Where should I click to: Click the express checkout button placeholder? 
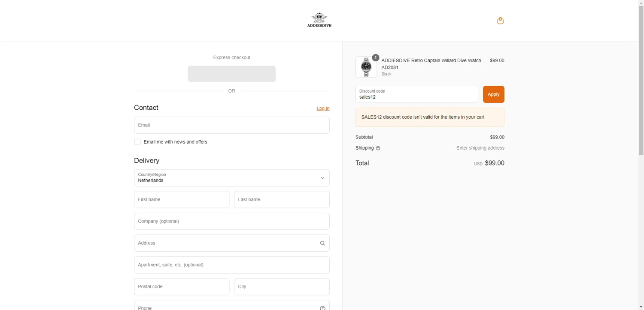(x=232, y=74)
